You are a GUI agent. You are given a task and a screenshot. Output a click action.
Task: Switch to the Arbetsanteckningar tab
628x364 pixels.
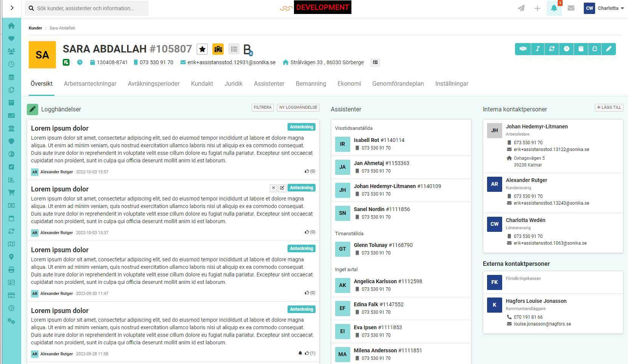90,83
